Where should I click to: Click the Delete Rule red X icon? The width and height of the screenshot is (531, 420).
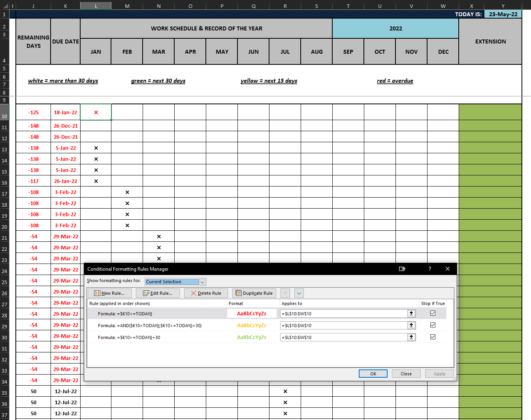(x=194, y=293)
